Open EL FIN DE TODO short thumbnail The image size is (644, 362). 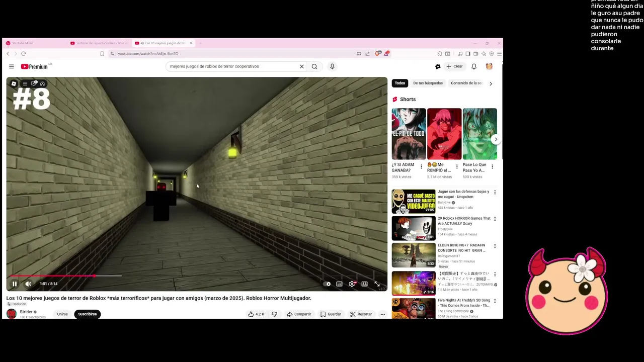point(409,134)
